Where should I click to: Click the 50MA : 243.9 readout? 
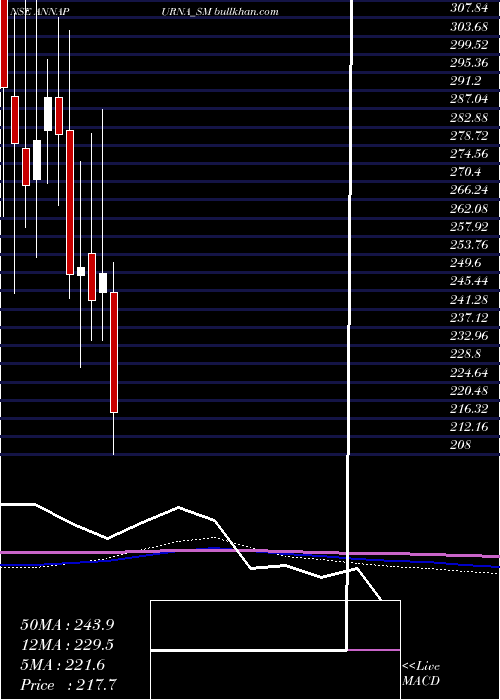click(x=66, y=625)
